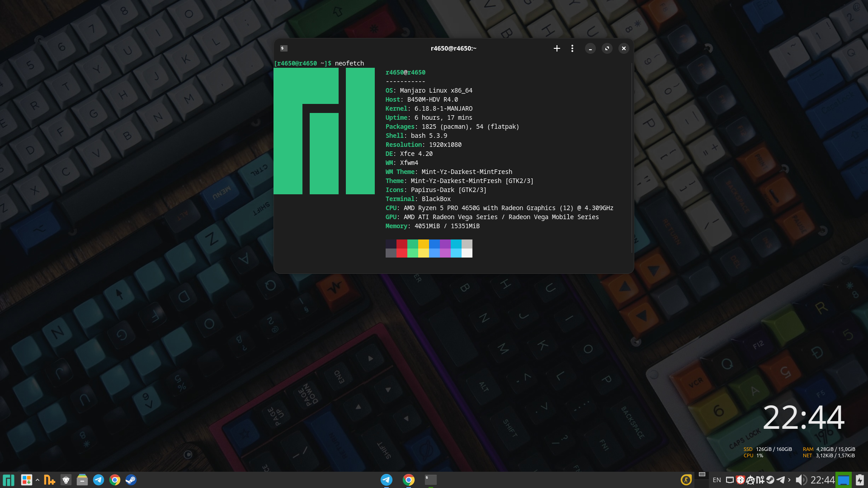This screenshot has width=868, height=488.
Task: Click the Counter-Strike yellow panel icon
Action: click(686, 480)
